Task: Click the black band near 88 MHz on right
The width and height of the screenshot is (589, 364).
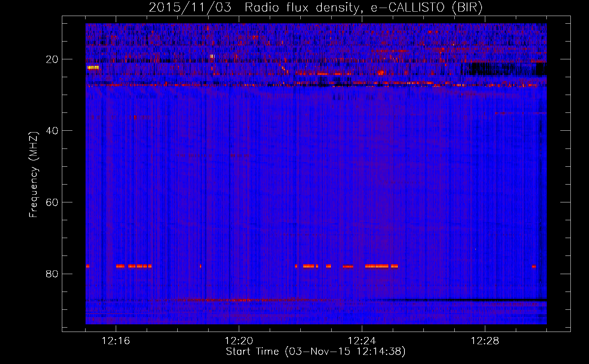Action: pos(473,300)
